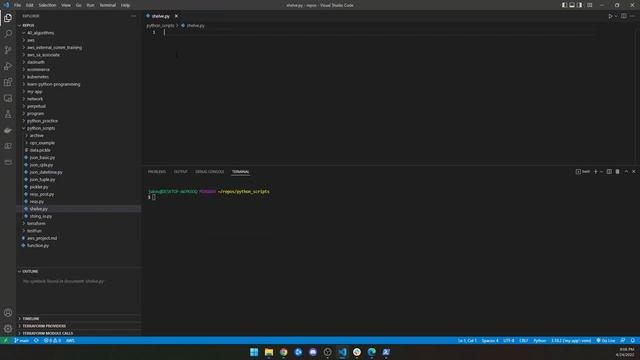Open the Terminal menu
Image resolution: width=640 pixels, height=360 pixels.
(108, 5)
